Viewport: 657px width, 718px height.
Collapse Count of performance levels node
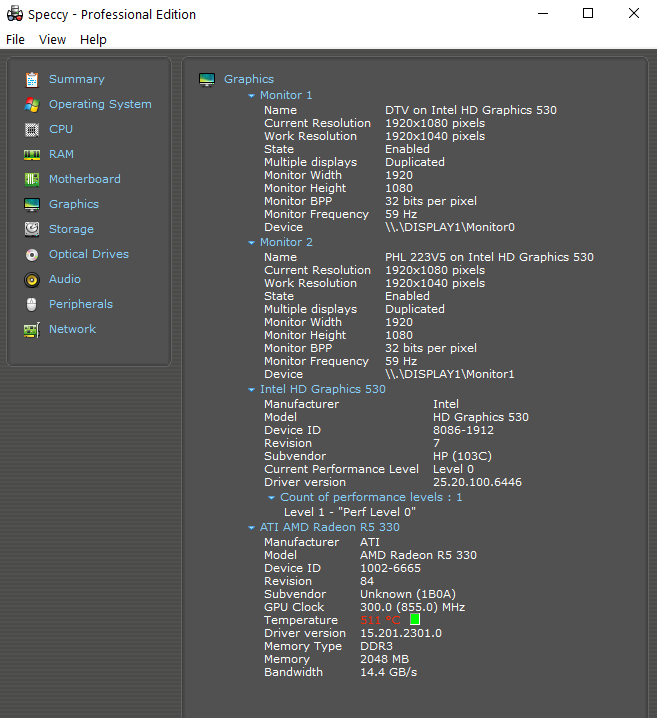tap(271, 498)
